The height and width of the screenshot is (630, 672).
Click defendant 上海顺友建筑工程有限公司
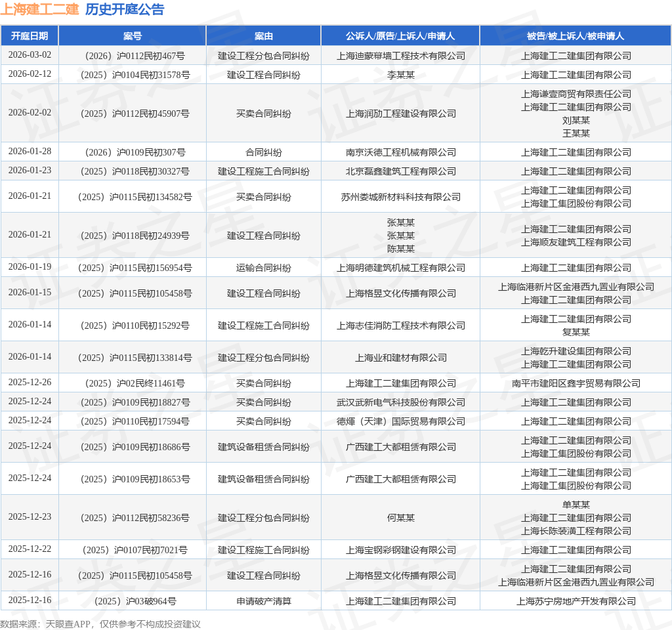tap(576, 242)
